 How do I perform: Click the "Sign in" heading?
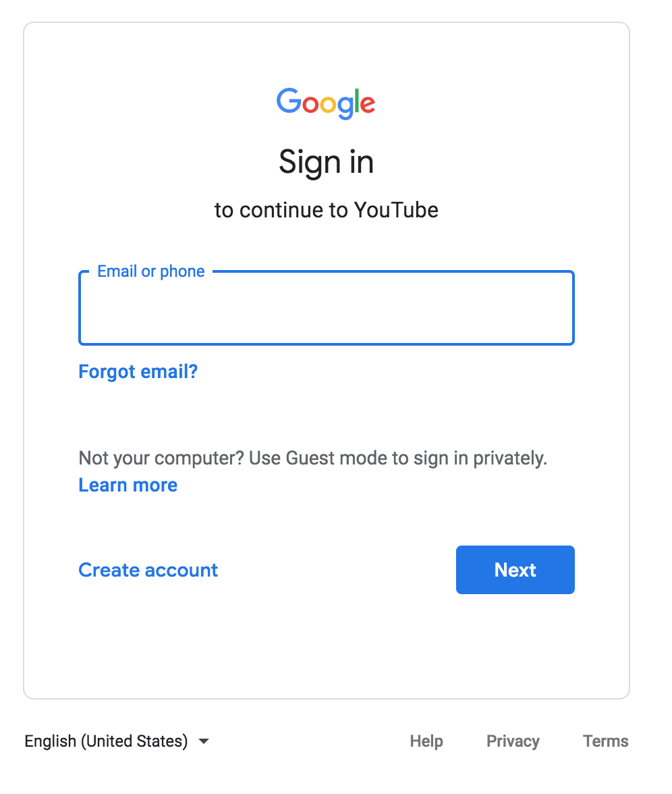327,163
